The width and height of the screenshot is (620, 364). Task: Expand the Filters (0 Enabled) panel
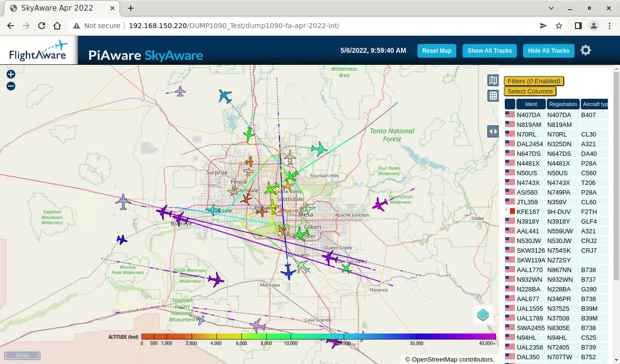click(x=534, y=81)
